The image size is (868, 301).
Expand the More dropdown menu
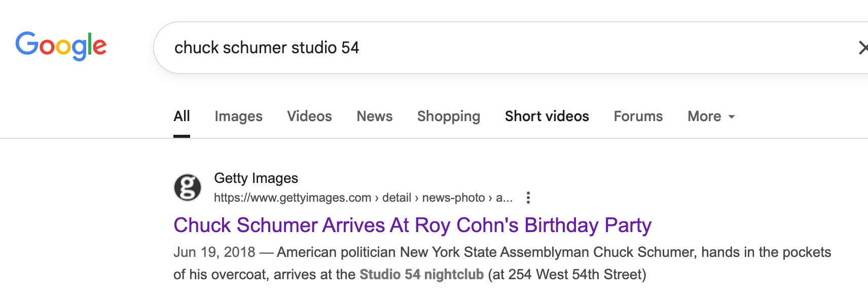[711, 117]
